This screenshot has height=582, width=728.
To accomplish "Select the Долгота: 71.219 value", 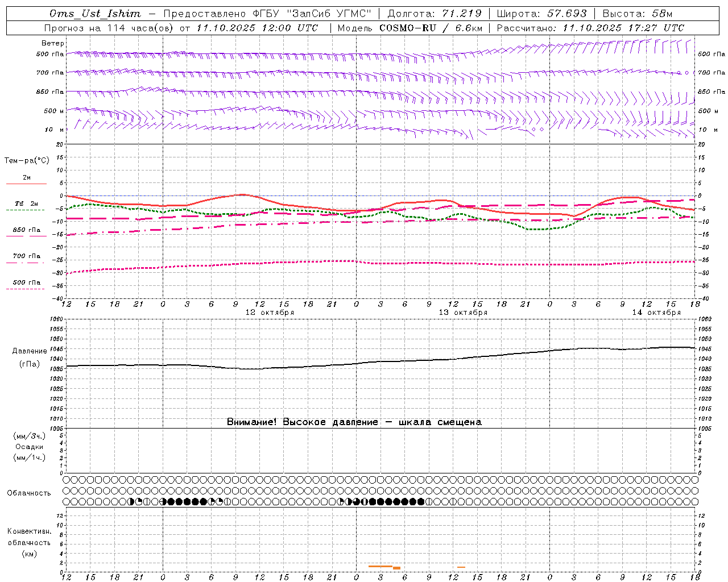I will click(435, 14).
